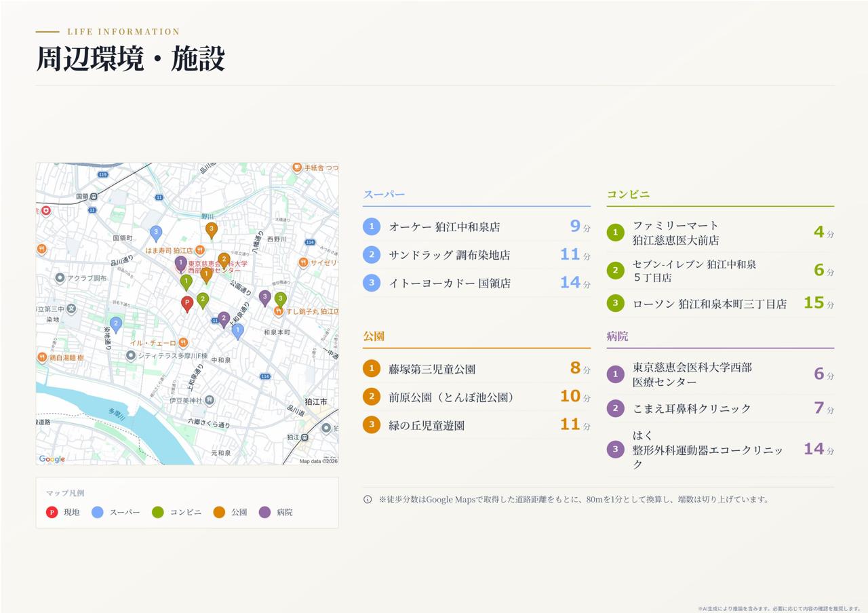Click number badge beside 前原公園（とんぼ池公園）
Screen dimensions: 868x613
[372, 397]
